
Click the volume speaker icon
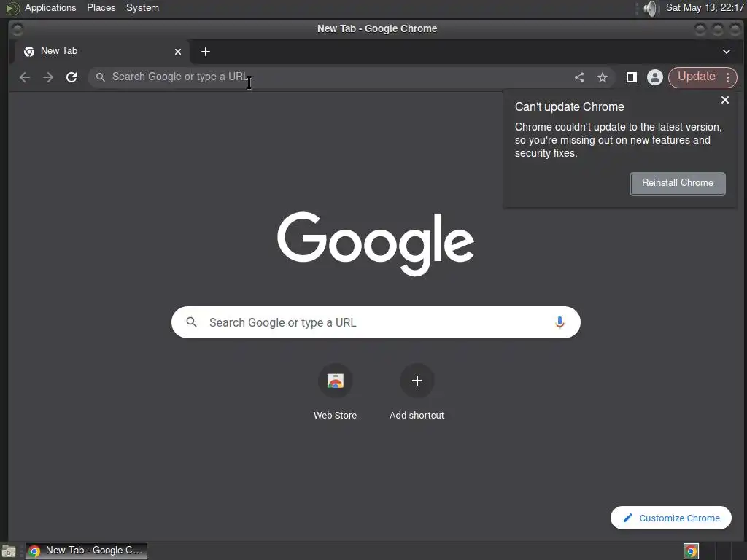click(x=650, y=8)
